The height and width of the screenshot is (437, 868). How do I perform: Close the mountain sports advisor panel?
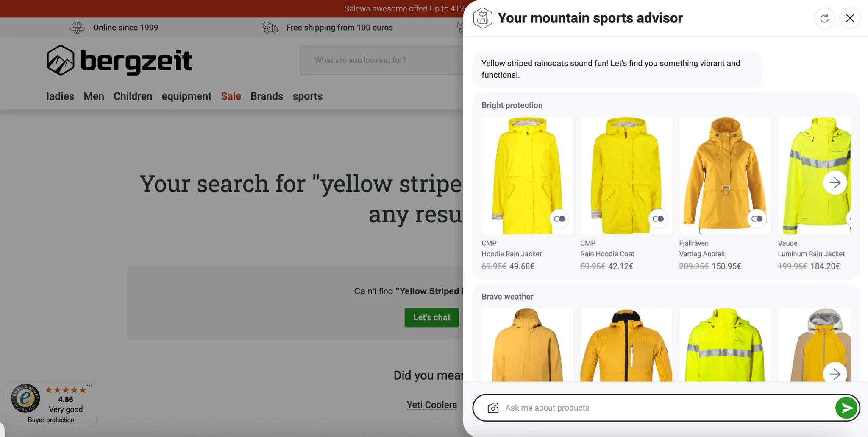click(850, 18)
